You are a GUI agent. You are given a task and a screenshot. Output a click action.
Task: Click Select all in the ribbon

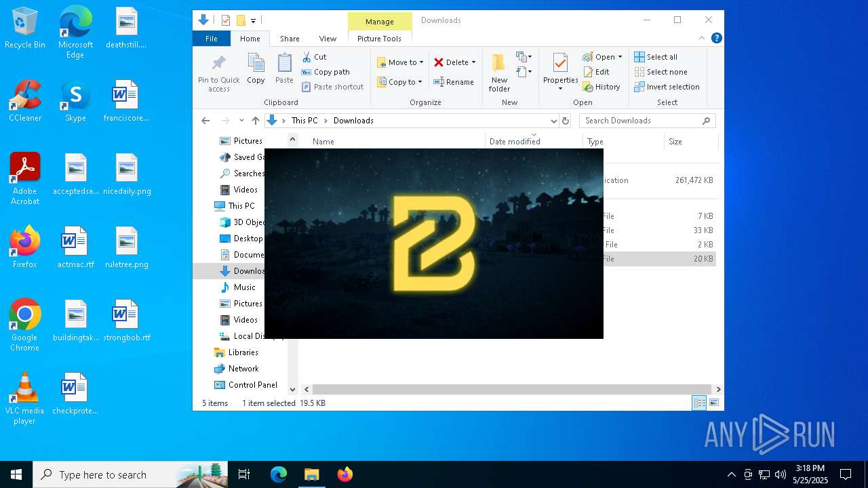click(656, 57)
